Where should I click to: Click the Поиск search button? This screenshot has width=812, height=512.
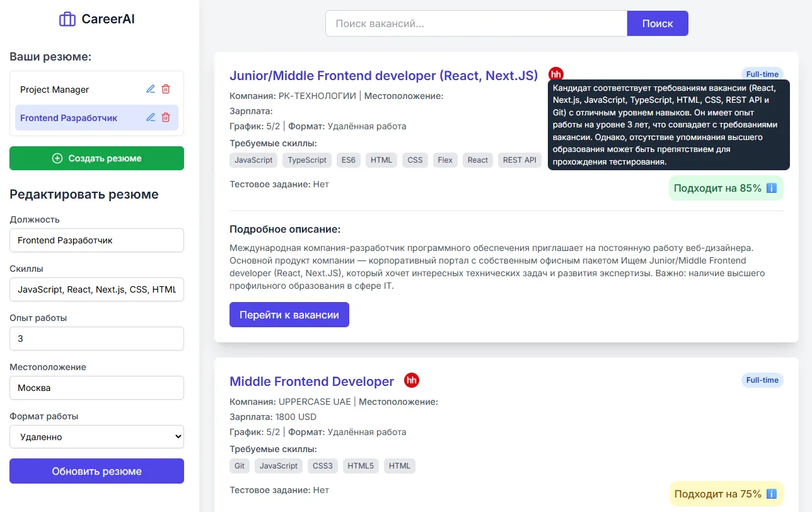pyautogui.click(x=658, y=23)
